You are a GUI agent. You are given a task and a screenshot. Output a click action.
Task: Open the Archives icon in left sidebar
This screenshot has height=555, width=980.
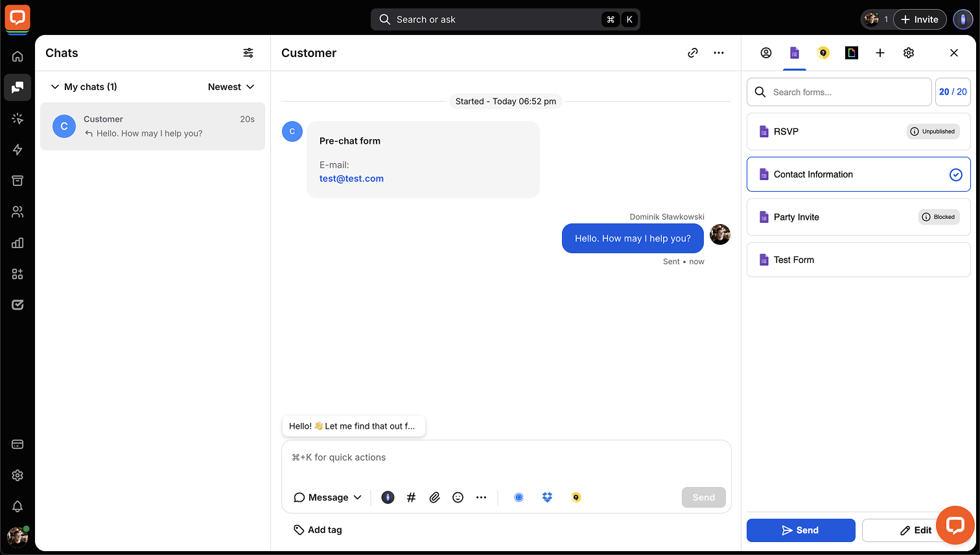(17, 181)
